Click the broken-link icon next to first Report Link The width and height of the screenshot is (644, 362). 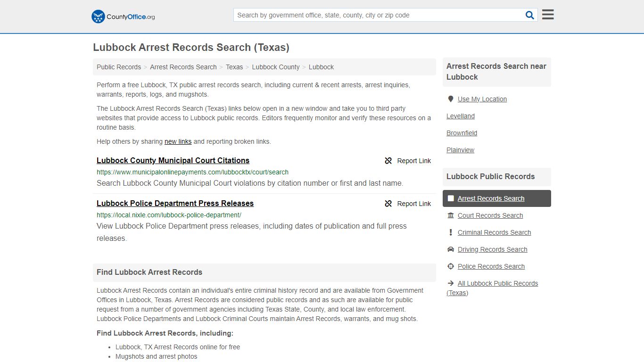[x=388, y=161]
